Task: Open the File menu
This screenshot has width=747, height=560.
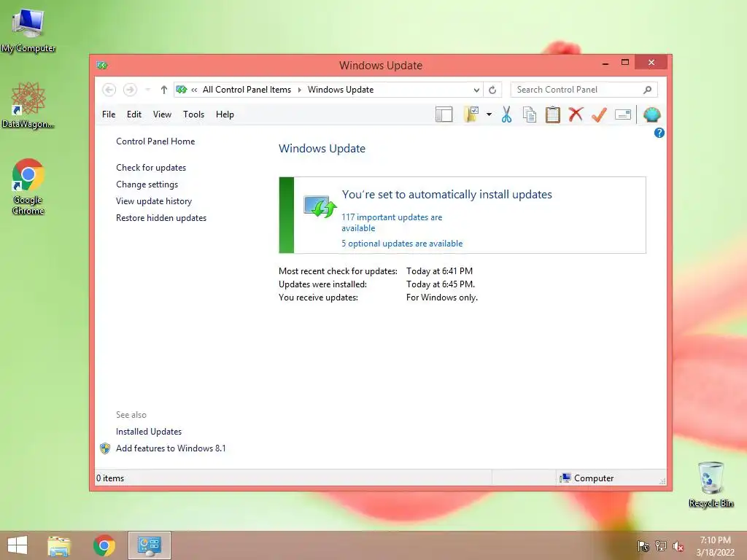Action: click(109, 114)
